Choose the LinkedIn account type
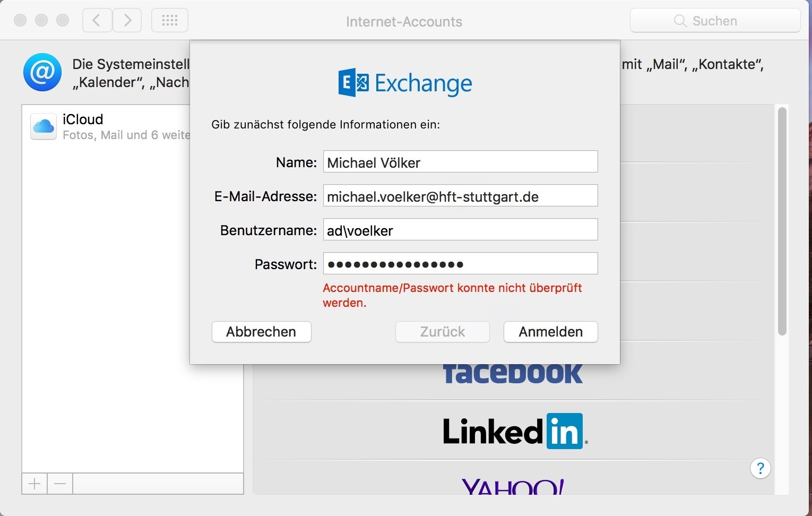Image resolution: width=812 pixels, height=516 pixels. click(x=514, y=431)
